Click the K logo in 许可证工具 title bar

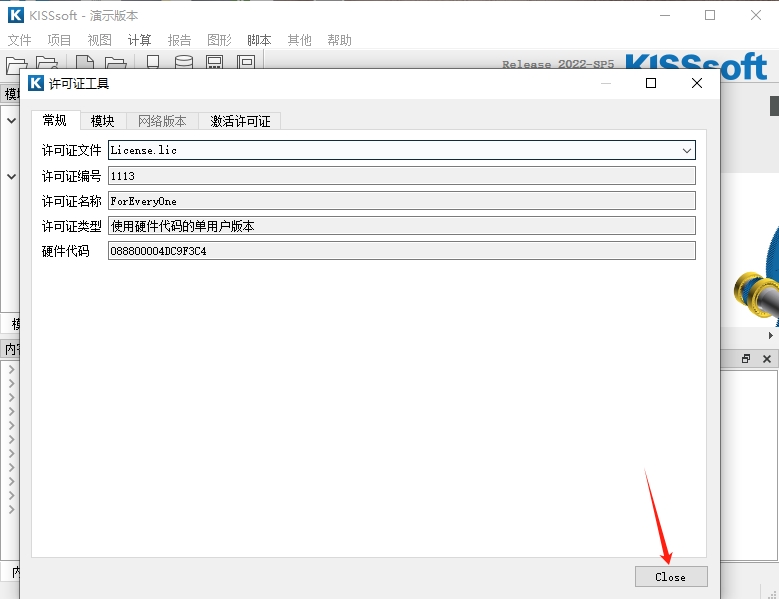[x=36, y=83]
